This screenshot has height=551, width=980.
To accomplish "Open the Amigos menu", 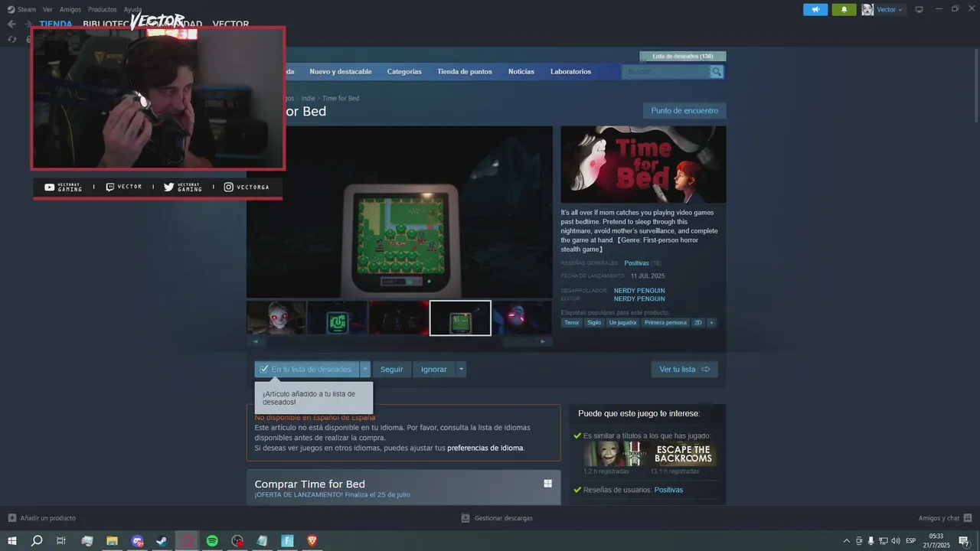I will (70, 9).
